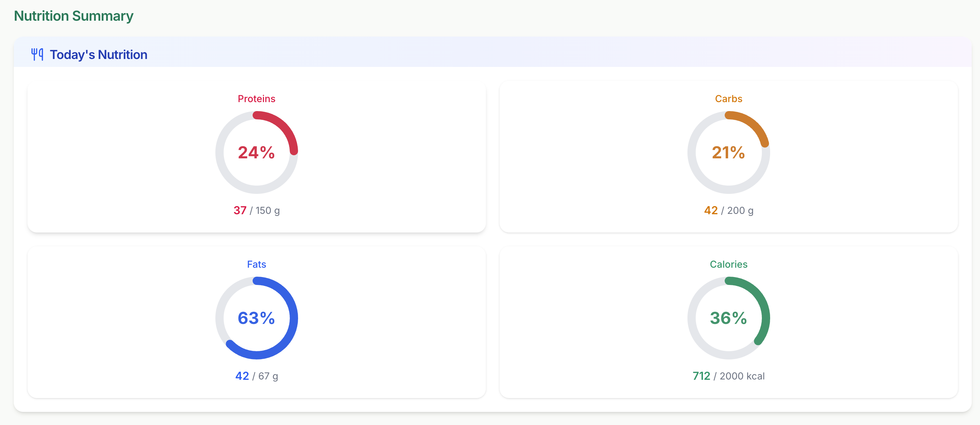Click the Today's Nutrition heading
Viewport: 980px width, 425px height.
99,55
